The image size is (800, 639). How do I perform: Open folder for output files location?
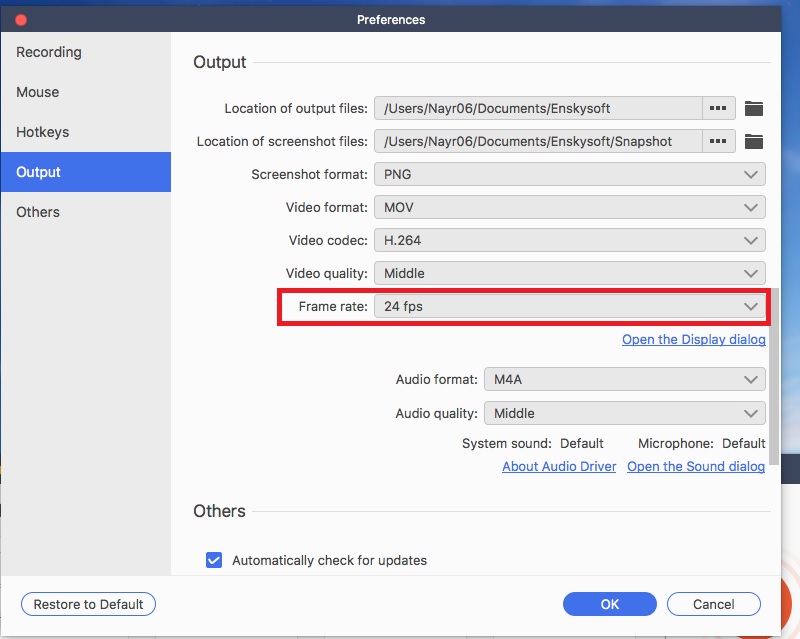coord(754,108)
